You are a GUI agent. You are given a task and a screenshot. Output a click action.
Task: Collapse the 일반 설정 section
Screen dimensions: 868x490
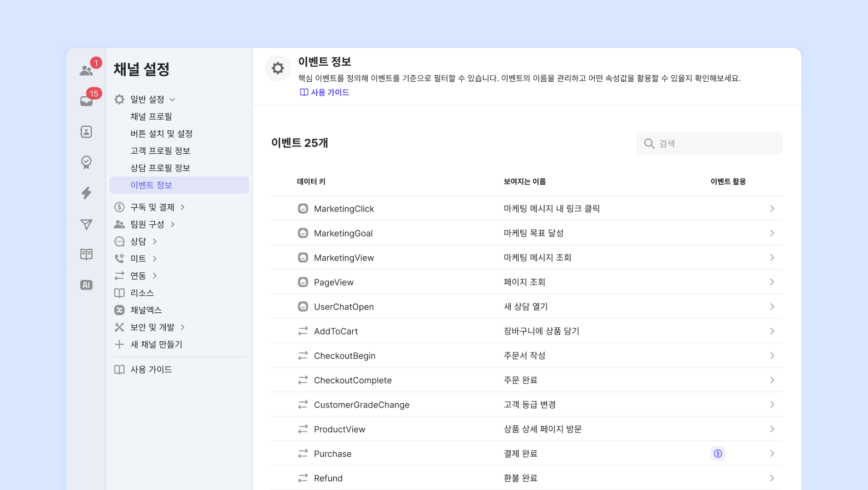[x=172, y=100]
